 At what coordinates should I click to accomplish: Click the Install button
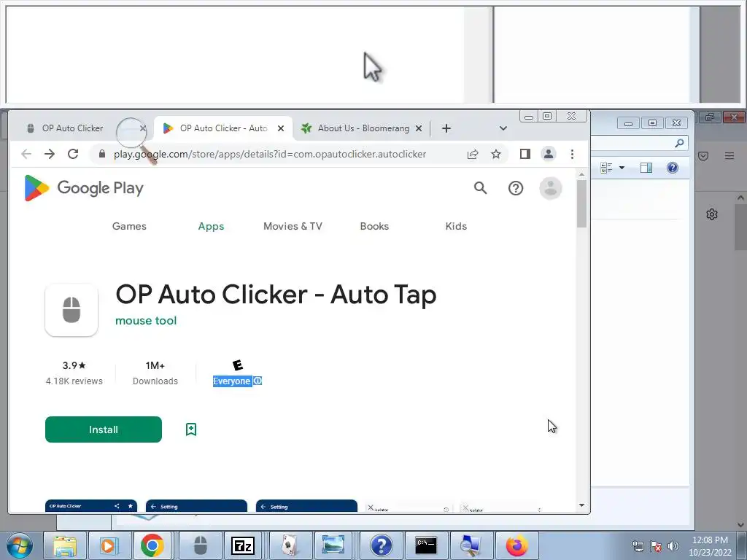pos(104,429)
